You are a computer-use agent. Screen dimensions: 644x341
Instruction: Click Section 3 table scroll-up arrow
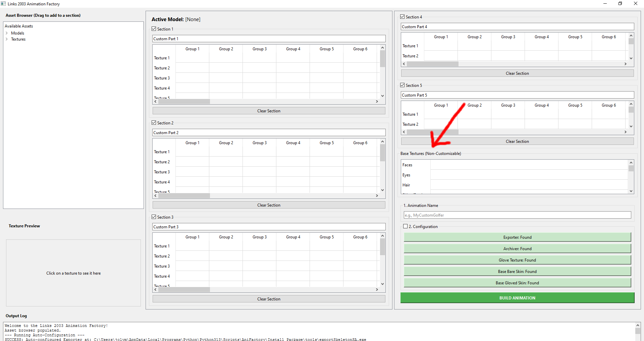point(382,236)
